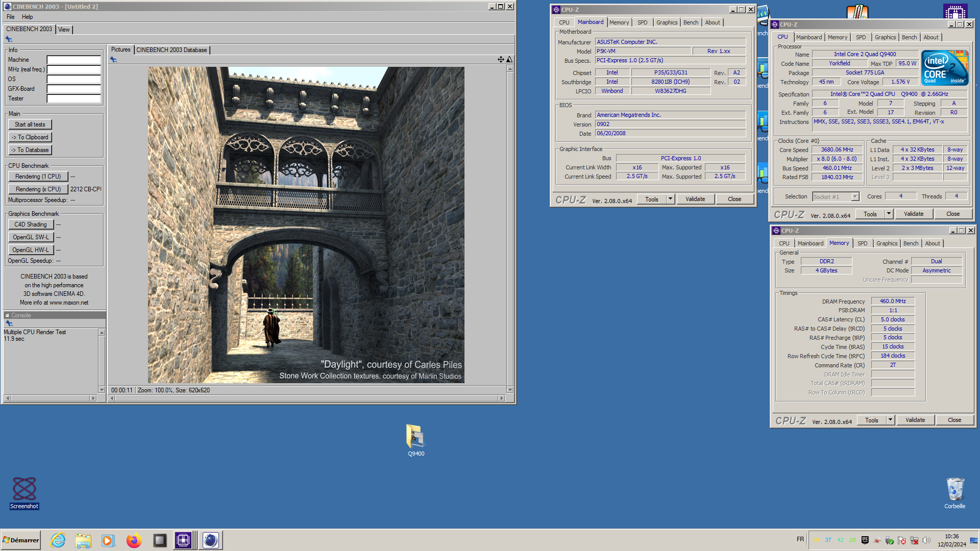Image resolution: width=980 pixels, height=551 pixels.
Task: Click the Intel Core 2 Quad logo
Action: (944, 67)
